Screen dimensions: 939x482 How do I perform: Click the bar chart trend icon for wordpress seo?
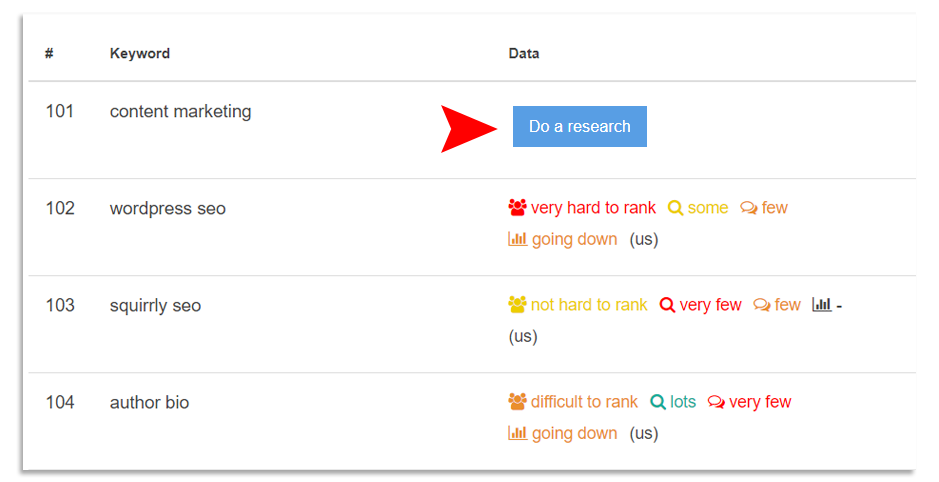pyautogui.click(x=517, y=239)
